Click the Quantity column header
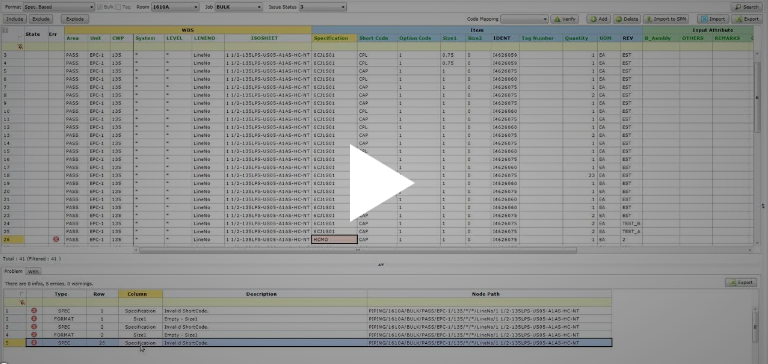The image size is (768, 364). click(579, 38)
